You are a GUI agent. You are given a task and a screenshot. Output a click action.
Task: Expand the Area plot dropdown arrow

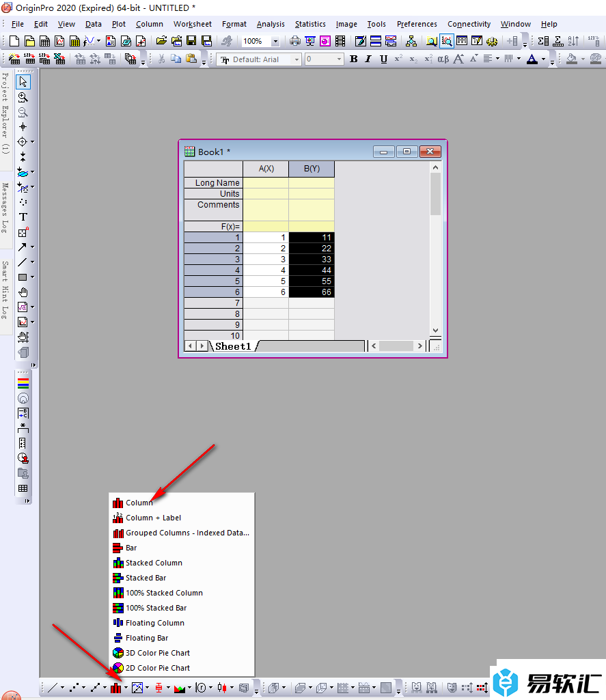point(190,688)
